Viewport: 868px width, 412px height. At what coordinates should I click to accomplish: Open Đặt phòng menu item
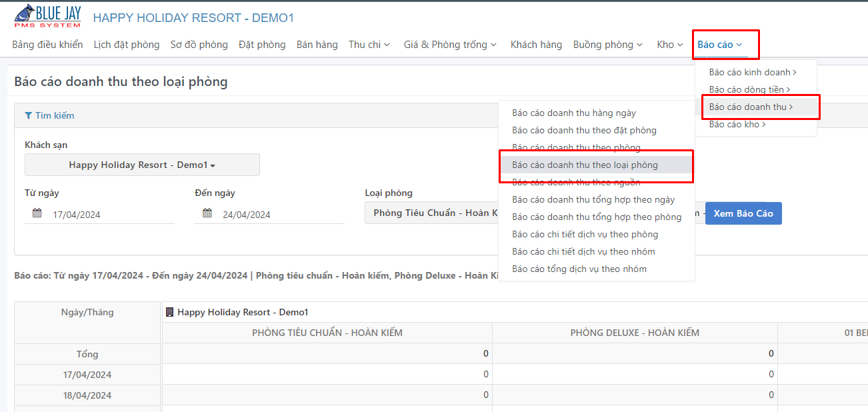262,45
